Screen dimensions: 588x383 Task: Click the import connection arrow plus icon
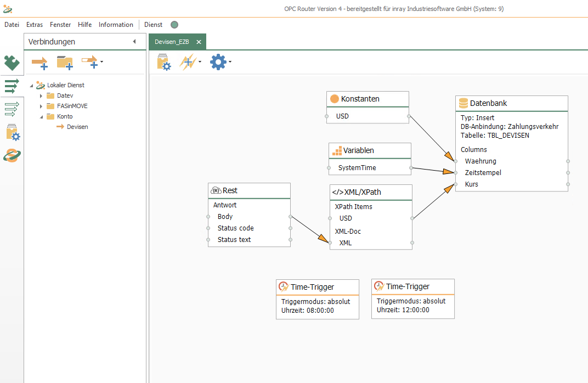pyautogui.click(x=89, y=62)
